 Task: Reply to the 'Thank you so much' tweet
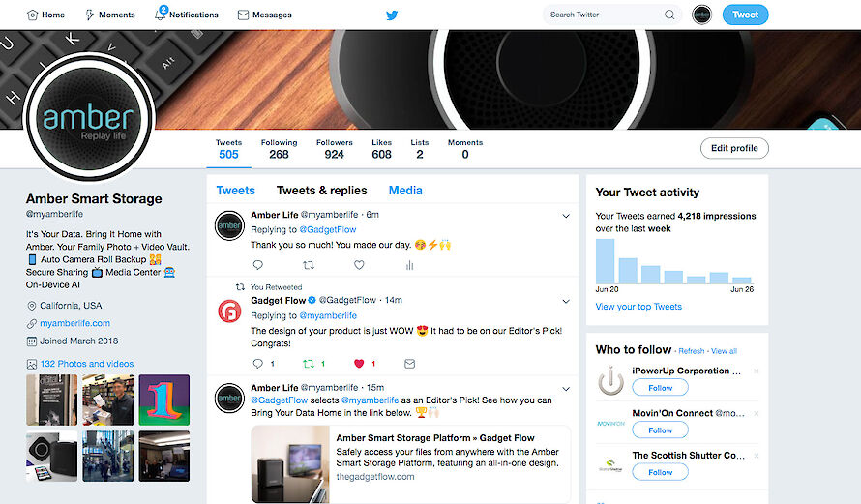[257, 265]
